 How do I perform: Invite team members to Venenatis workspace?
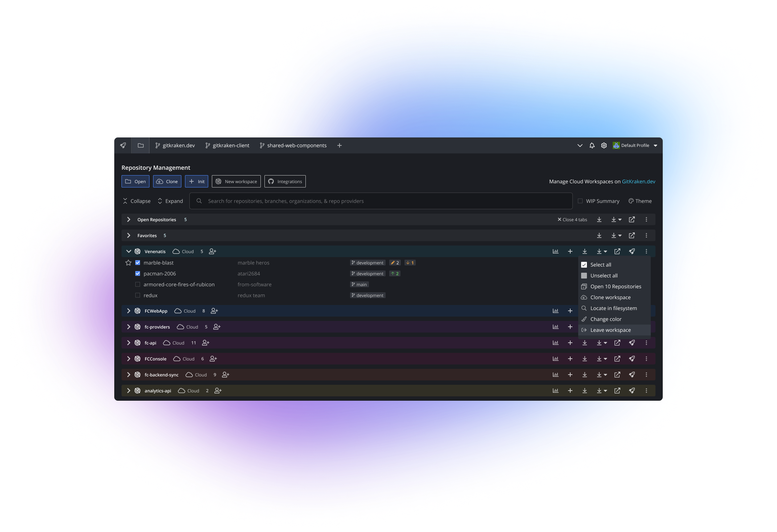(213, 251)
